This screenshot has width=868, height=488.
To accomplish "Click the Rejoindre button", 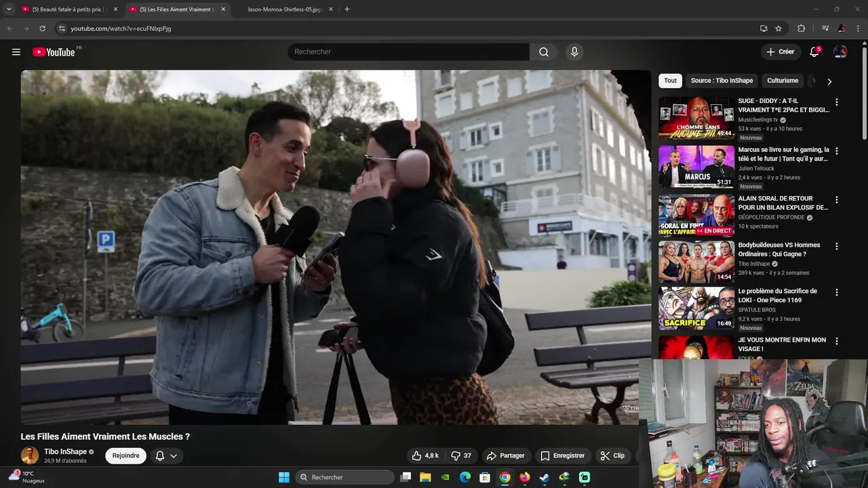I will pyautogui.click(x=125, y=455).
